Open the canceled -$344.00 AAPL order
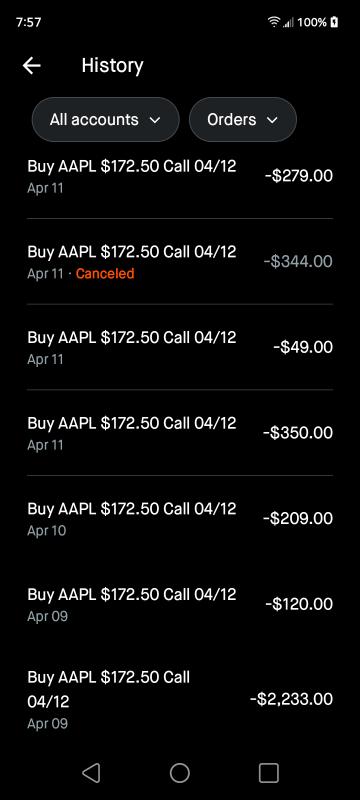 point(180,262)
